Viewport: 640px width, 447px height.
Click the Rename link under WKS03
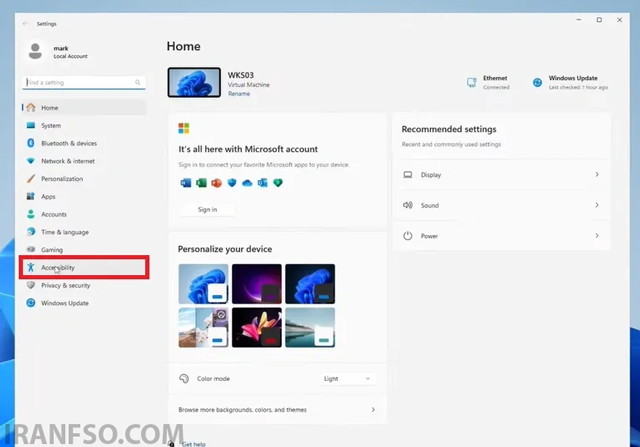(239, 94)
